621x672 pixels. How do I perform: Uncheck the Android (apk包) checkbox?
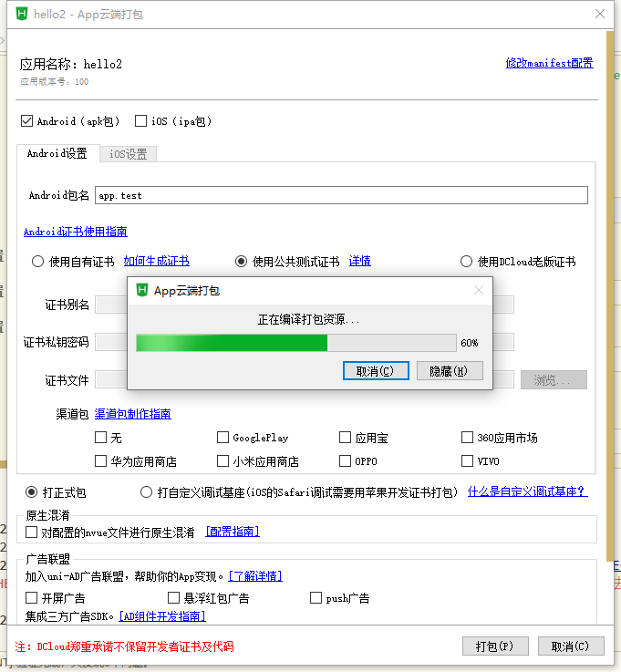coord(26,121)
